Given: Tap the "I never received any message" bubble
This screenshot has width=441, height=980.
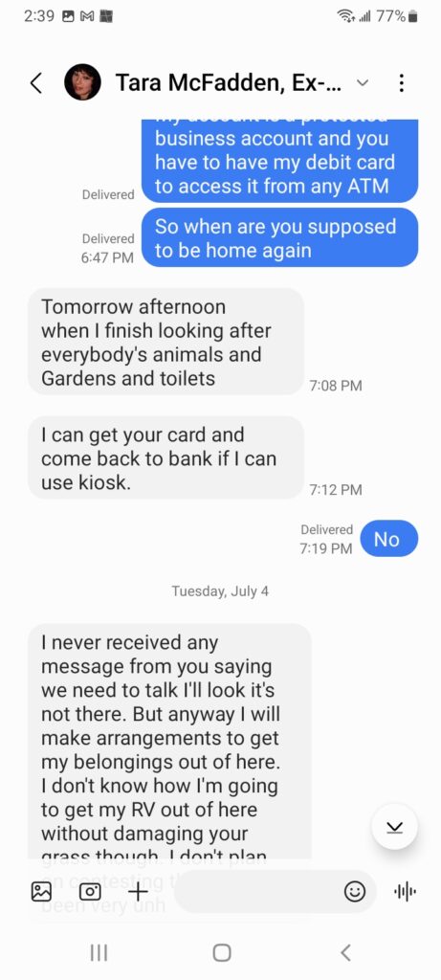Looking at the screenshot, I should pyautogui.click(x=170, y=741).
